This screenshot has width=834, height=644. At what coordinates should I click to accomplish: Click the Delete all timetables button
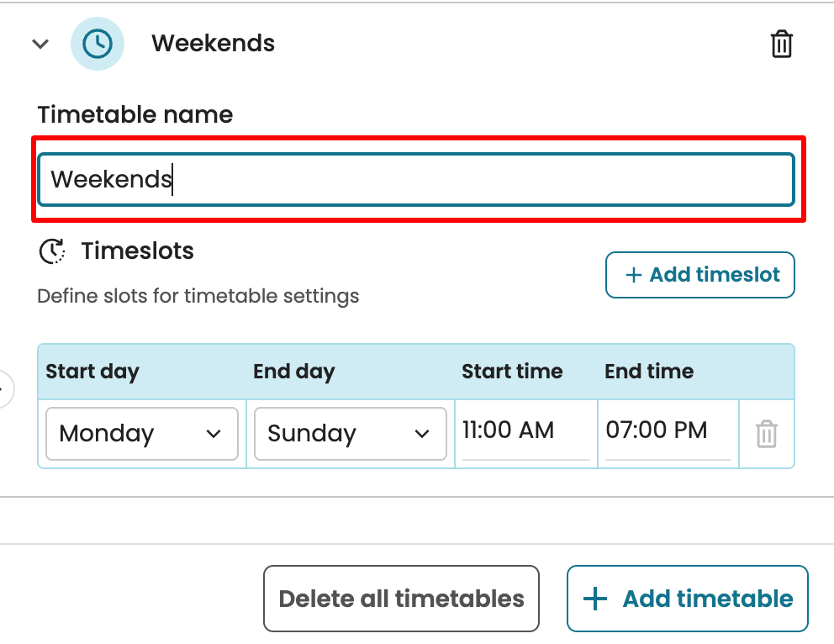tap(401, 599)
